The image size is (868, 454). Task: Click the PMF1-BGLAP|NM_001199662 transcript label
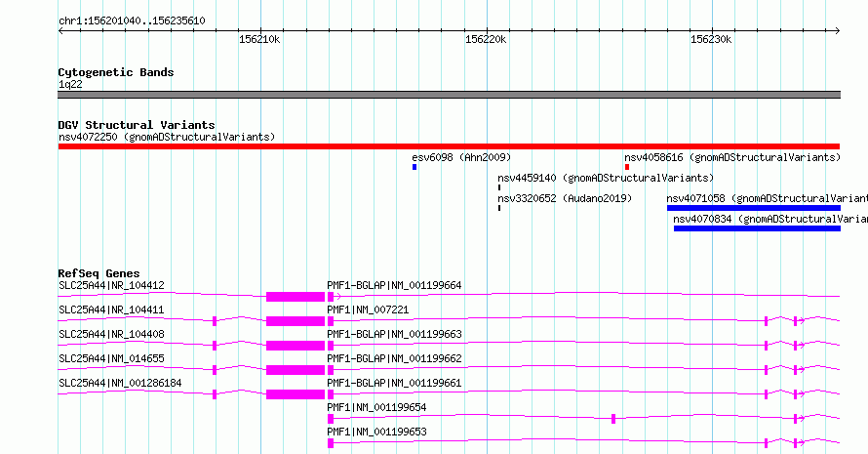[x=394, y=358]
